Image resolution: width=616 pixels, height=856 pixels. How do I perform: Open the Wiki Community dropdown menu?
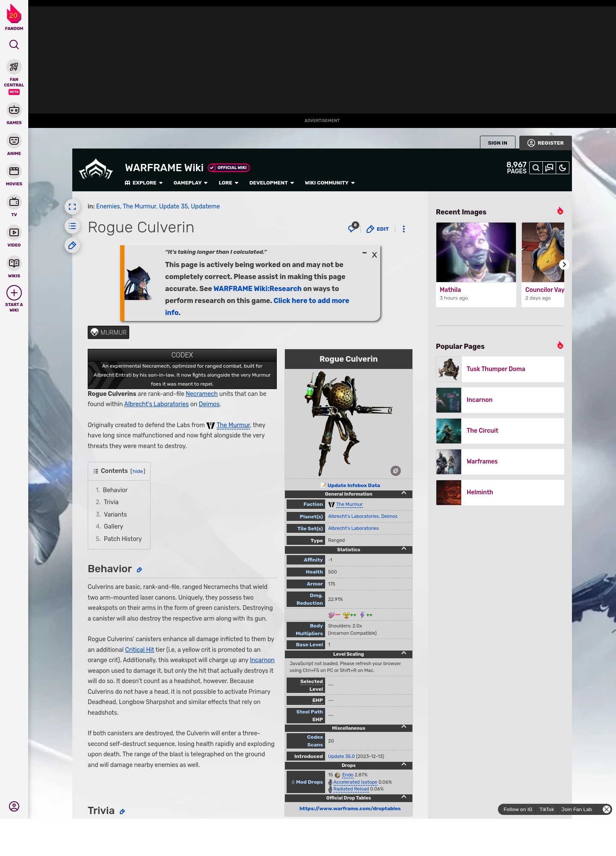coord(330,183)
